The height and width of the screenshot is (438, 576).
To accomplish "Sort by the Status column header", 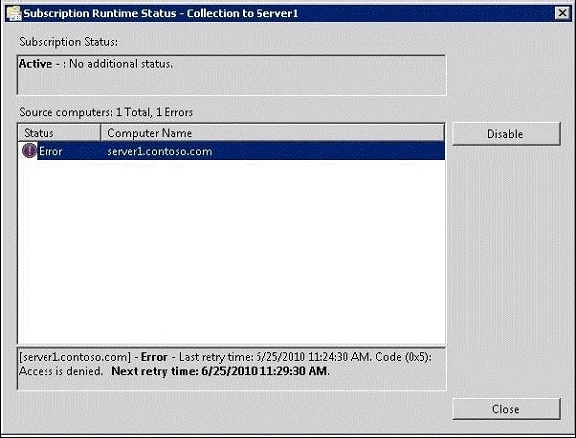I will coord(59,133).
